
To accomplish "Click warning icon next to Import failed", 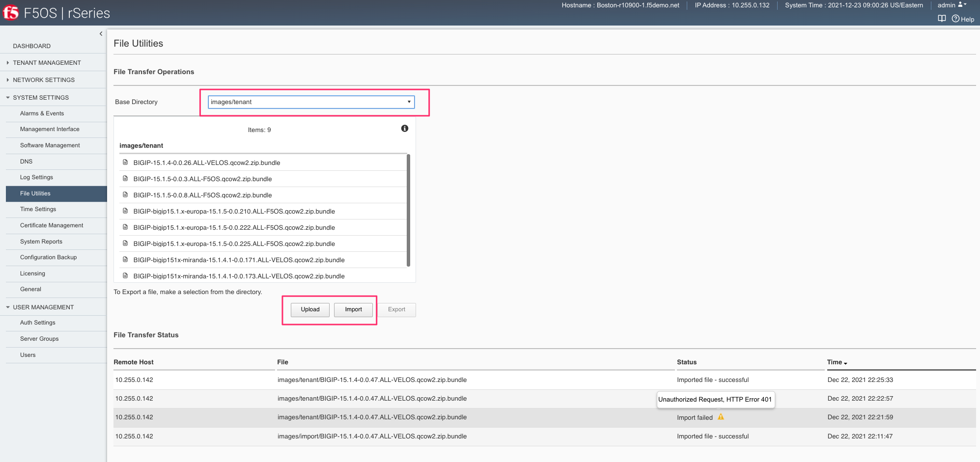I will click(x=721, y=417).
